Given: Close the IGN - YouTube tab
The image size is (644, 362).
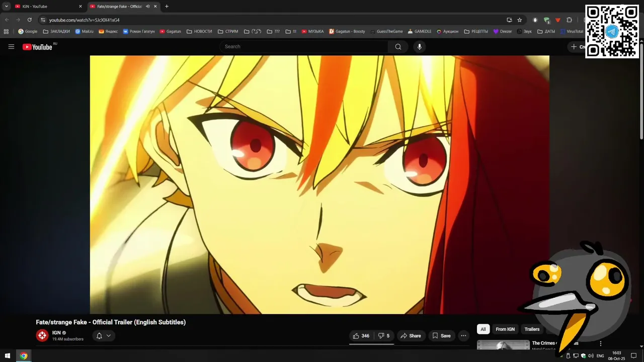Looking at the screenshot, I should 80,7.
